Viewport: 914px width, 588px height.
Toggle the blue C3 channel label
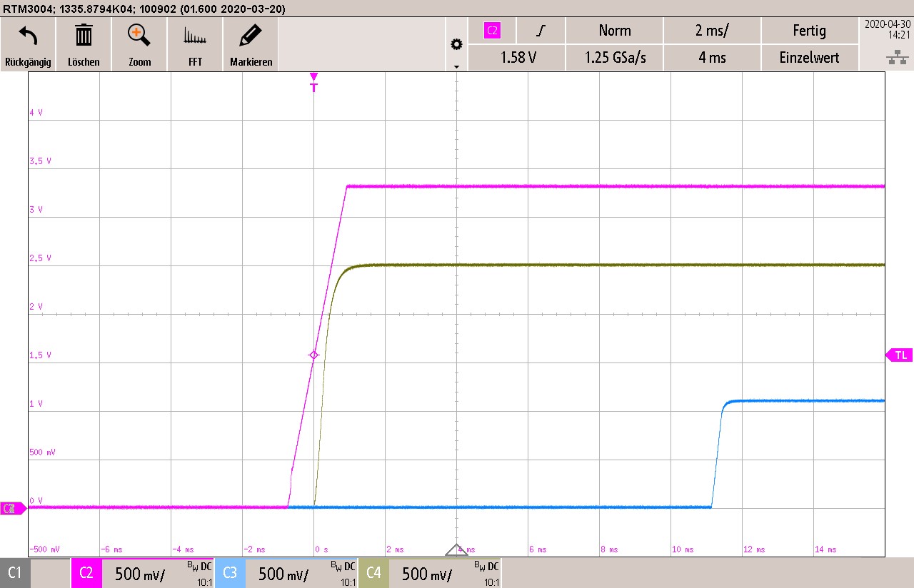click(x=230, y=573)
